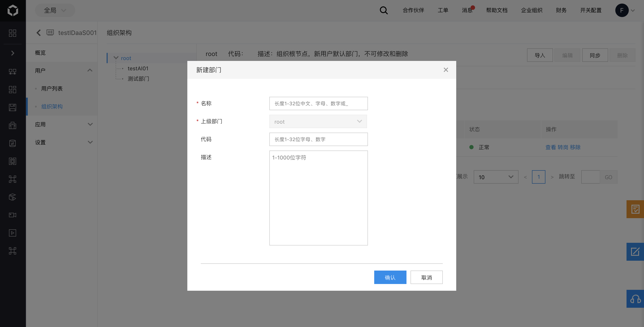
Task: Open 合作伙伴 in top navigation
Action: point(413,10)
